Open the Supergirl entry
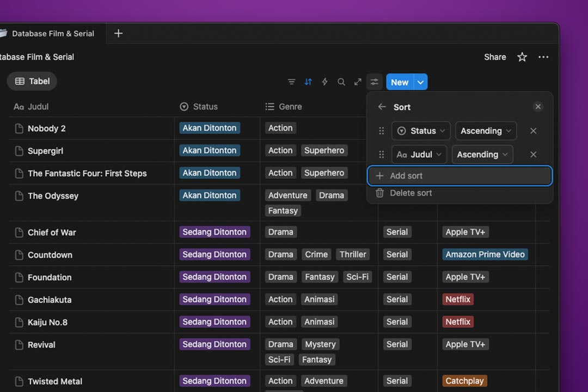The height and width of the screenshot is (392, 588). (x=45, y=151)
